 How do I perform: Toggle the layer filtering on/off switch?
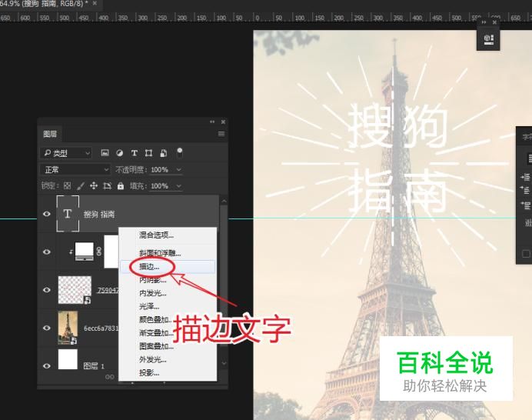click(x=180, y=152)
